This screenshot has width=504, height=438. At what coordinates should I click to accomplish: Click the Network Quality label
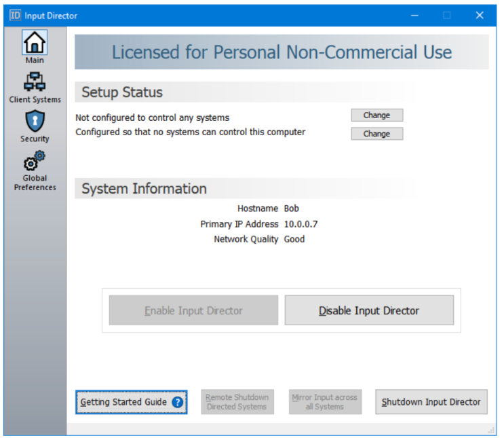246,239
